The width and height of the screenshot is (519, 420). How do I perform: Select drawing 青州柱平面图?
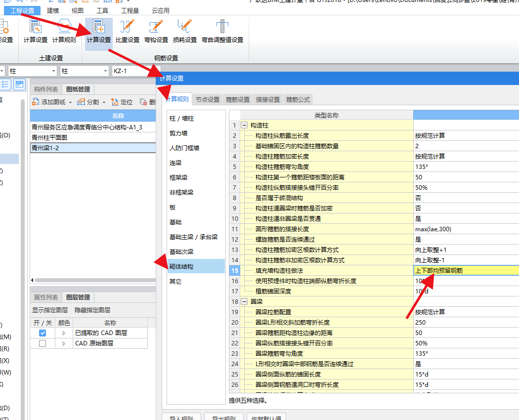click(93, 137)
